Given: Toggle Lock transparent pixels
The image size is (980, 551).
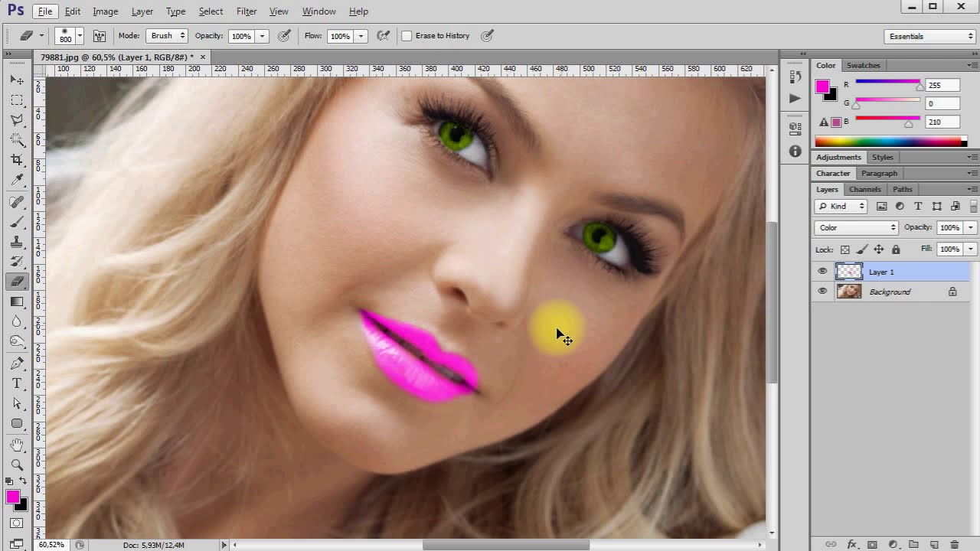Looking at the screenshot, I should 845,249.
